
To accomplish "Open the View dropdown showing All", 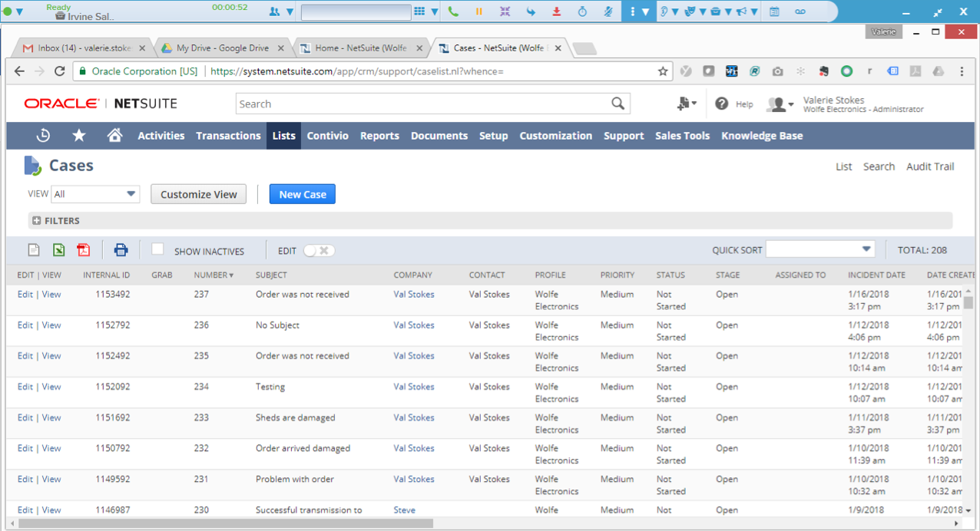I will tap(94, 193).
